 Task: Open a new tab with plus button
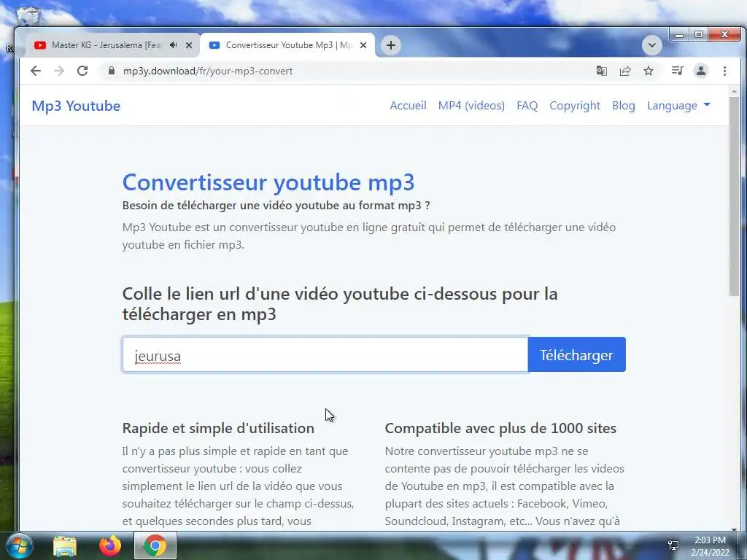(391, 45)
